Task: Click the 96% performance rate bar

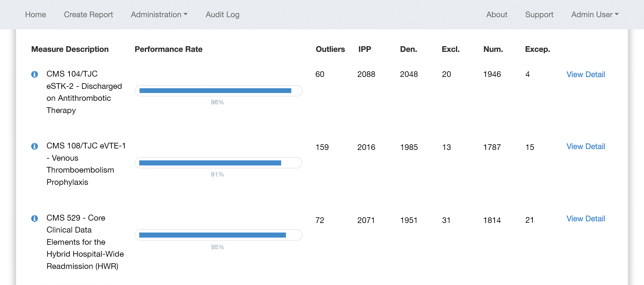Action: tap(218, 91)
